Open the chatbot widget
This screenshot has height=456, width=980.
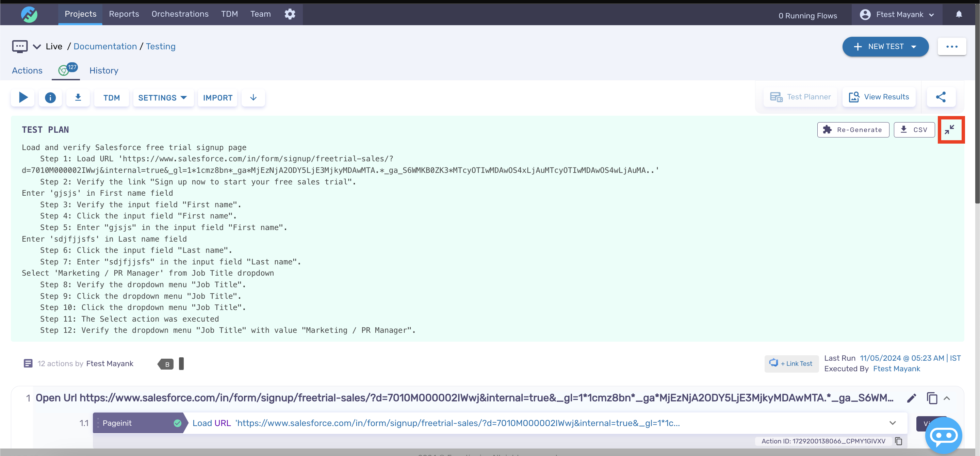(944, 435)
